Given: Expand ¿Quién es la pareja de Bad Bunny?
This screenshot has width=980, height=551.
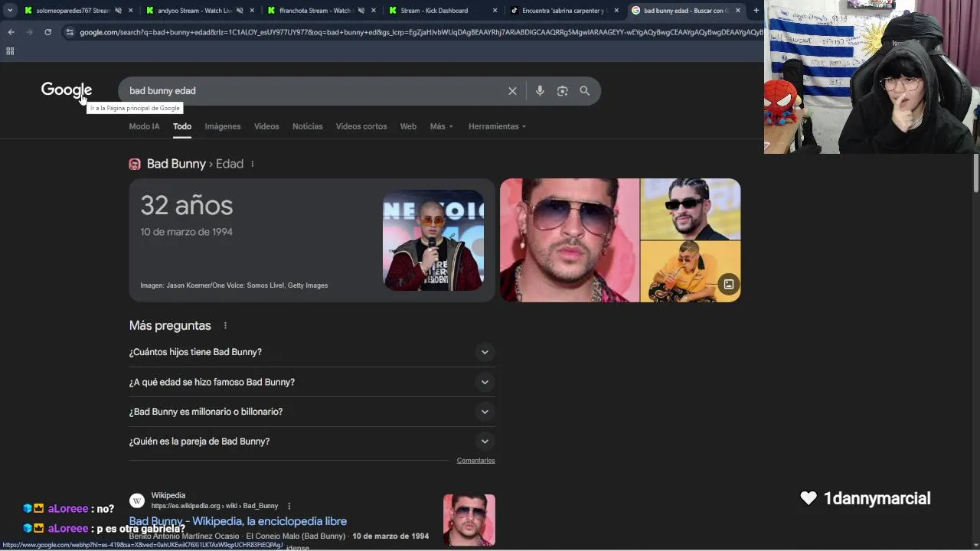Looking at the screenshot, I should click(312, 442).
